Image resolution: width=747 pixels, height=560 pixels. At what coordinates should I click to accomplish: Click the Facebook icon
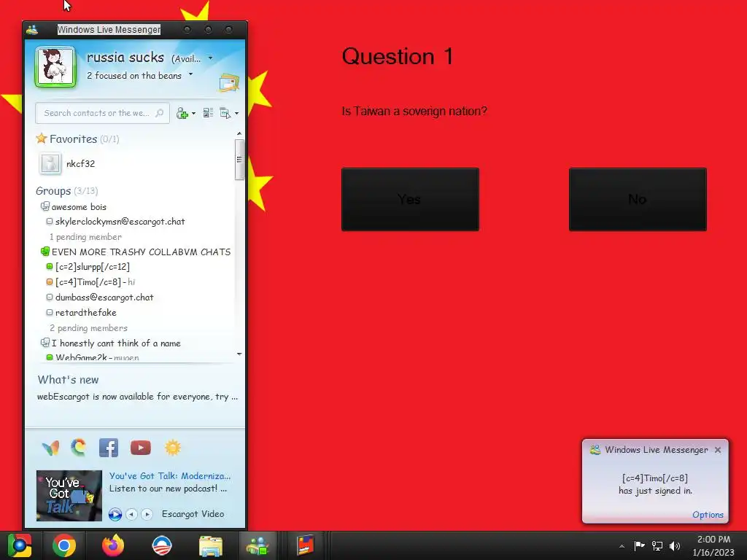coord(109,448)
